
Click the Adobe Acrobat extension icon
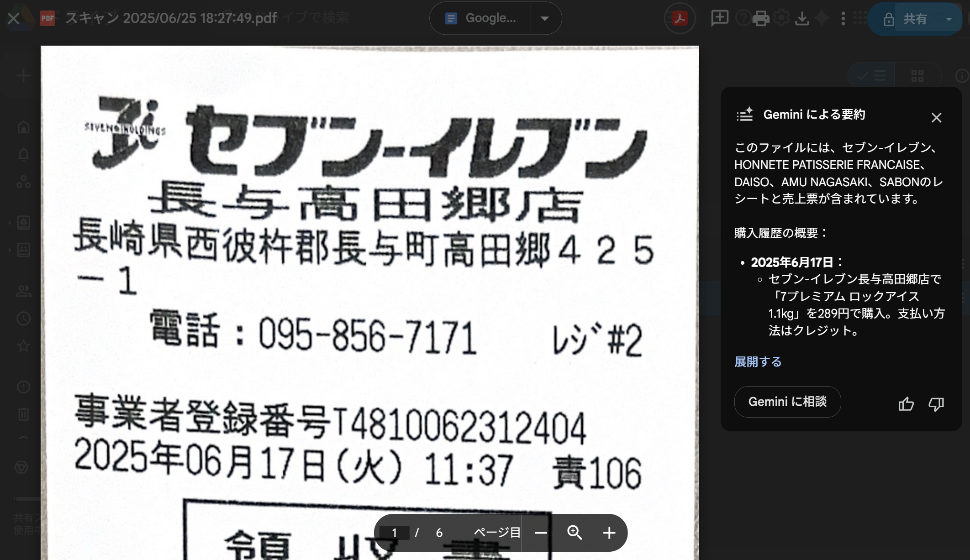(680, 18)
